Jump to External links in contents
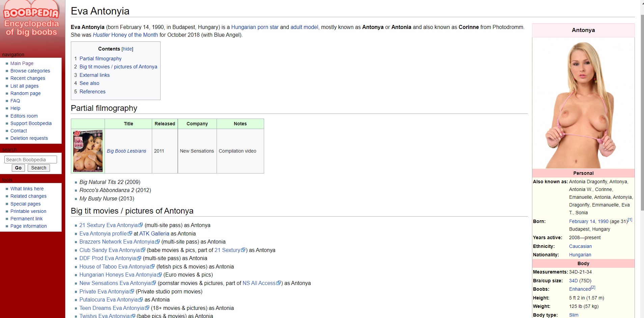The image size is (644, 318). (94, 75)
